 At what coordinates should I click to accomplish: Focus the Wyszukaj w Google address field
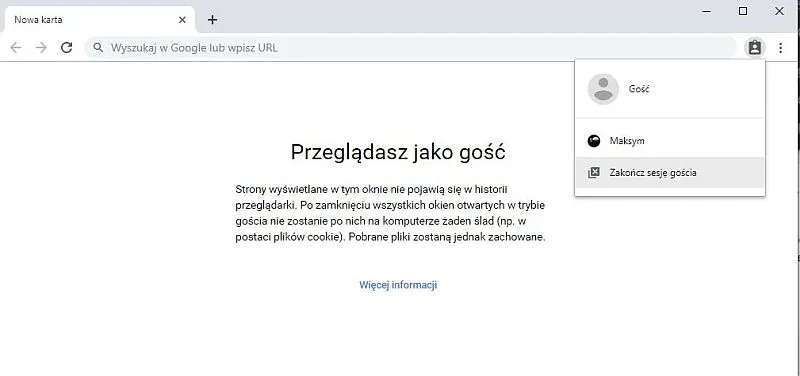[x=411, y=48]
